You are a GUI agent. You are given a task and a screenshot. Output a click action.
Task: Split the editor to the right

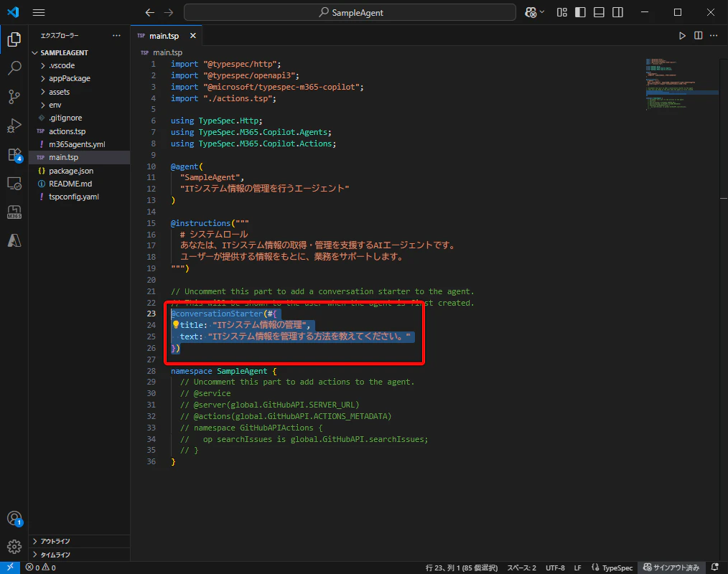[x=699, y=36]
